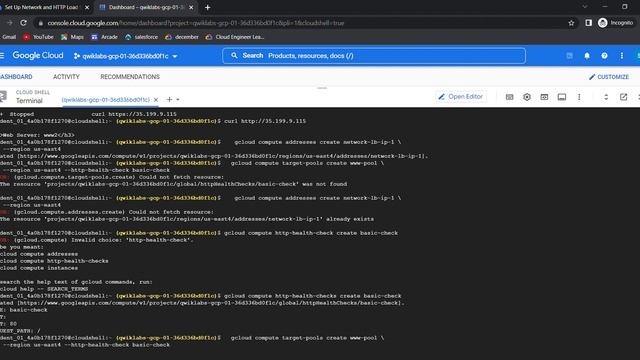
Task: Toggle Cloud Shell panel height with arrows icon
Action: [606, 97]
